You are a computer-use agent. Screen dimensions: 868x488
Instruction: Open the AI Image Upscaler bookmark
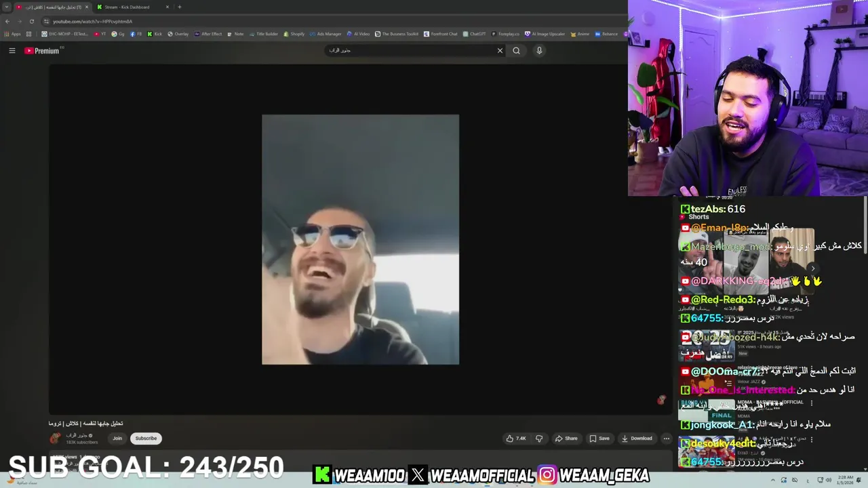click(545, 34)
